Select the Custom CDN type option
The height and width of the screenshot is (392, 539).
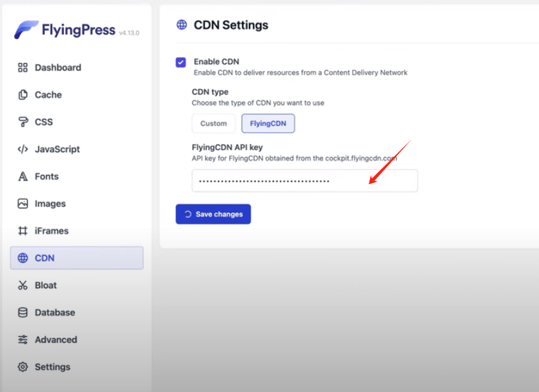click(214, 123)
